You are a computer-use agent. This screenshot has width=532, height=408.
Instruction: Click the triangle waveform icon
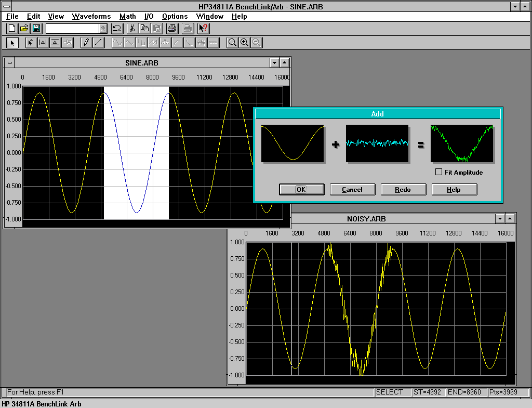(129, 43)
